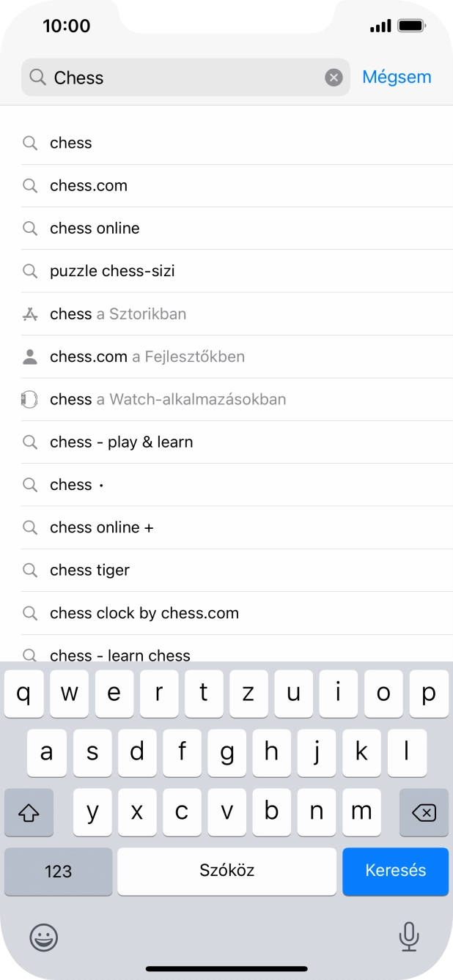This screenshot has height=980, width=453.
Task: Start dictation with the microphone icon
Action: point(408,937)
